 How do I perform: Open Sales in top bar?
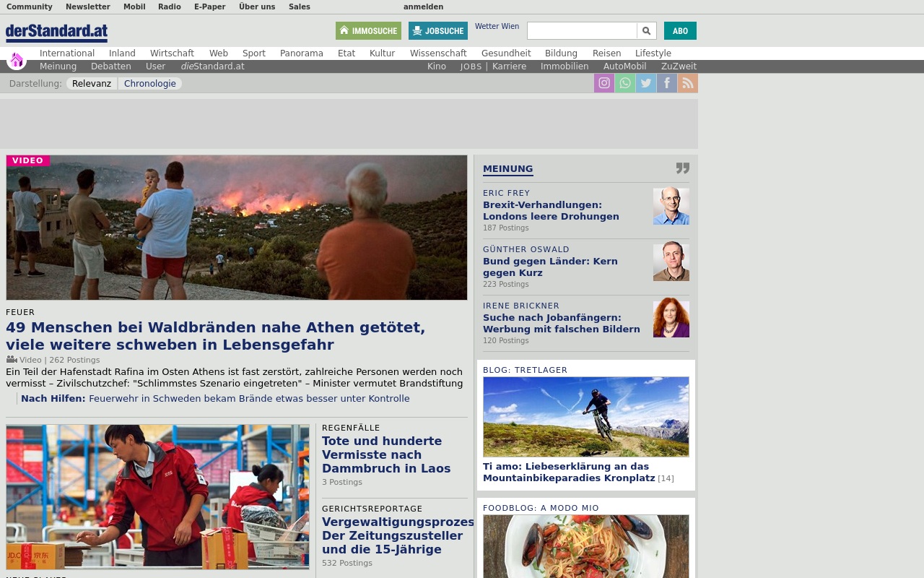click(x=300, y=7)
